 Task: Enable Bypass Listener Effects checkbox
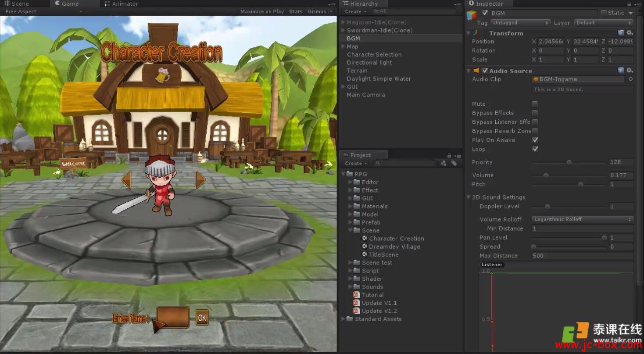[535, 122]
